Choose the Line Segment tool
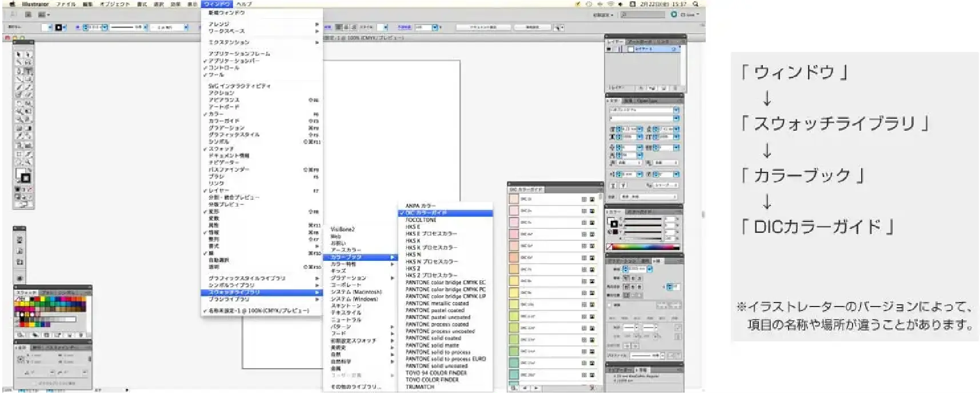This screenshot has height=395, width=980. pos(19,79)
